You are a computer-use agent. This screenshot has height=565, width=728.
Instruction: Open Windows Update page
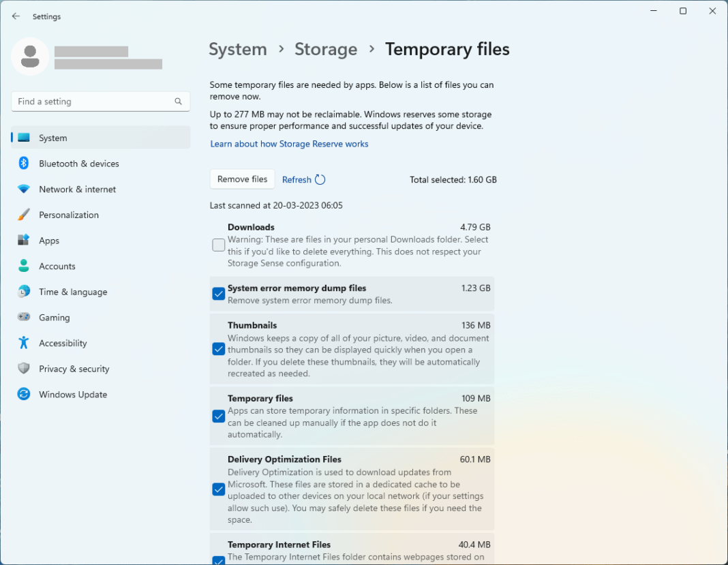(100, 394)
